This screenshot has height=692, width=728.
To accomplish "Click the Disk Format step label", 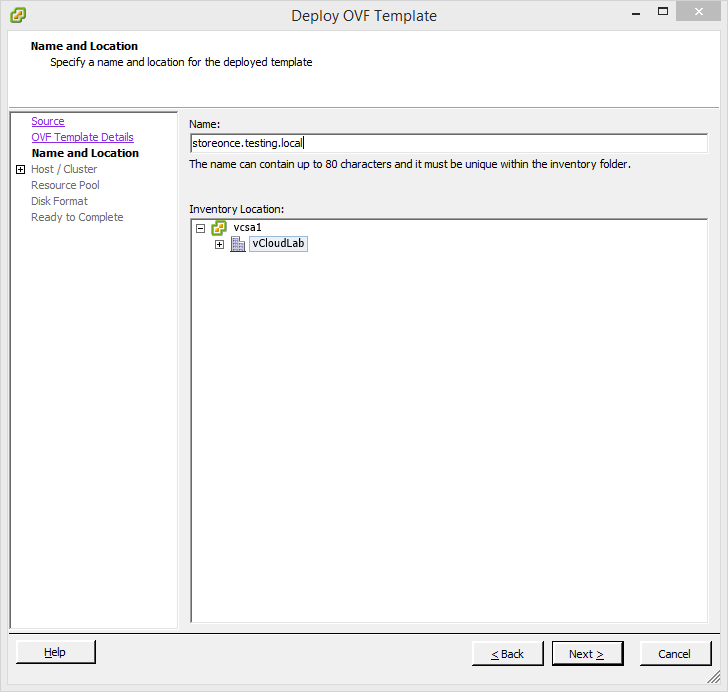I will coord(59,201).
